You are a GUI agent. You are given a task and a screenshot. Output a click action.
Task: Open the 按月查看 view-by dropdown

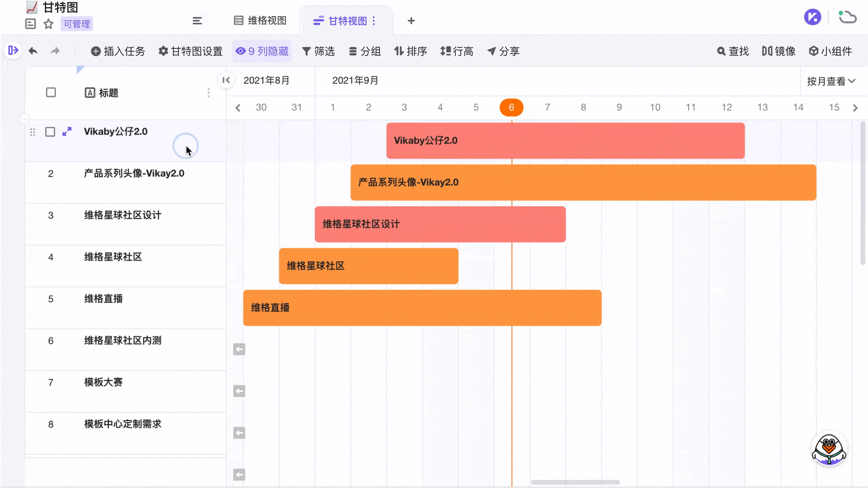(x=832, y=81)
